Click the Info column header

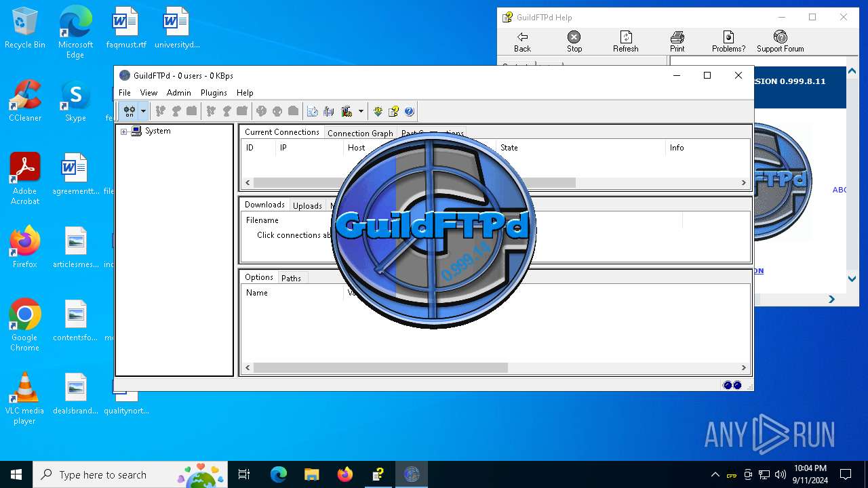pos(708,148)
